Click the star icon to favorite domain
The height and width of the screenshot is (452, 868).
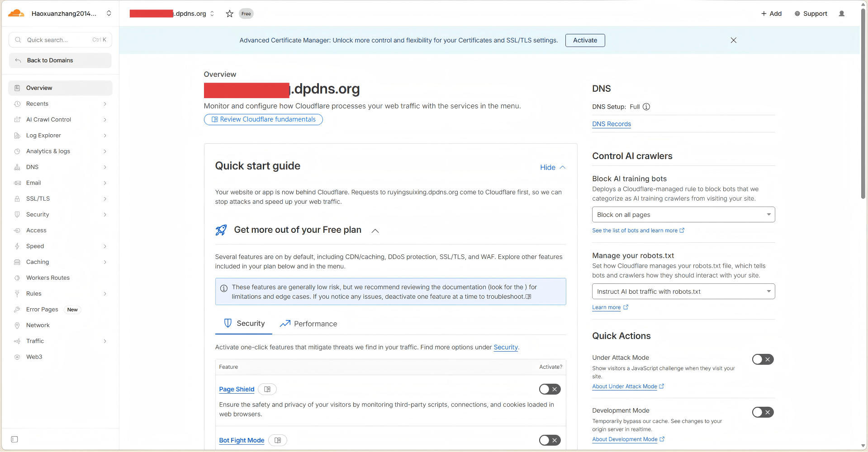tap(229, 14)
